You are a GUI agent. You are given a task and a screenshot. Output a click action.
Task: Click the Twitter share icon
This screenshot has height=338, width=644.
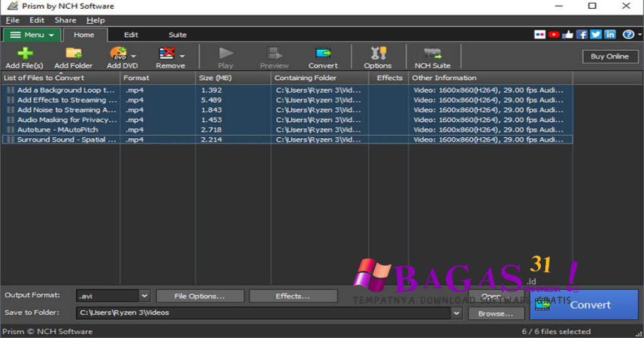[x=596, y=35]
